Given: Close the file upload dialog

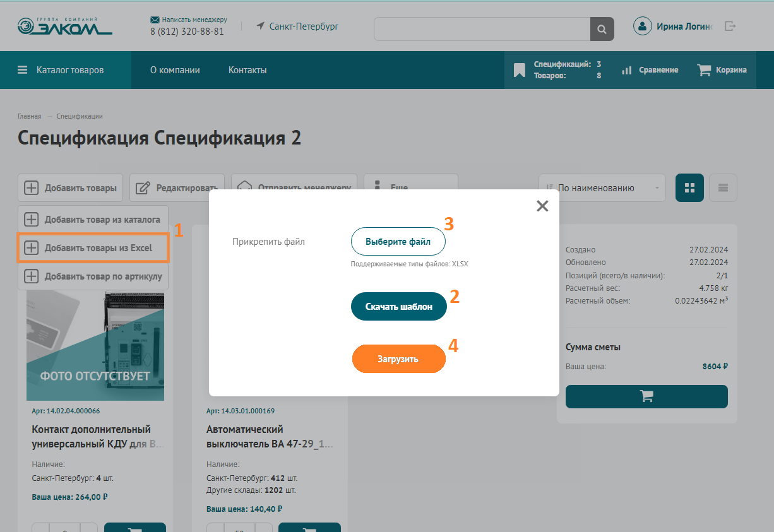Looking at the screenshot, I should point(542,206).
